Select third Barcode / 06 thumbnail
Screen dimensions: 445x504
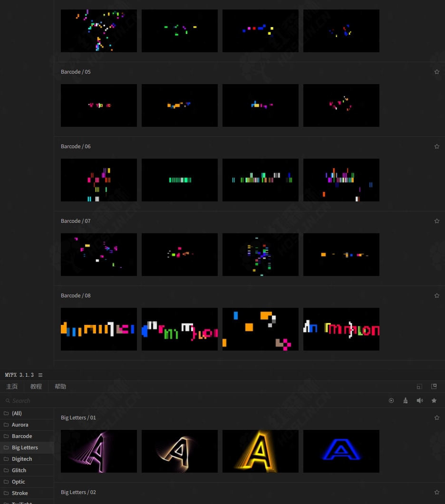pyautogui.click(x=261, y=180)
